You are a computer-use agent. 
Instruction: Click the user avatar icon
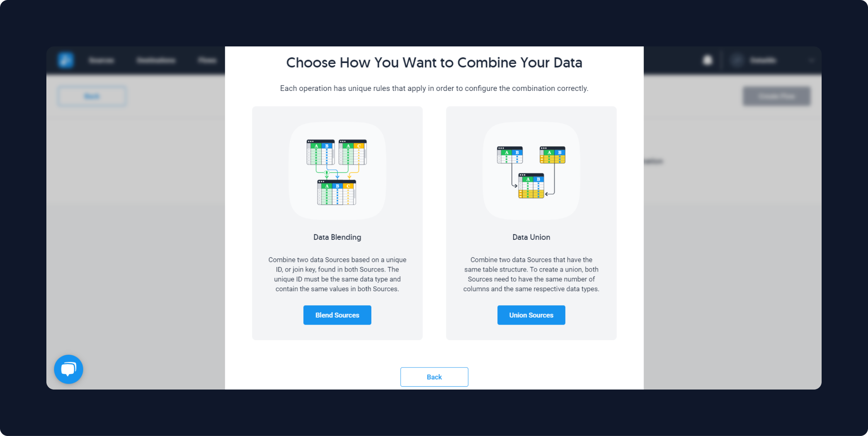737,60
